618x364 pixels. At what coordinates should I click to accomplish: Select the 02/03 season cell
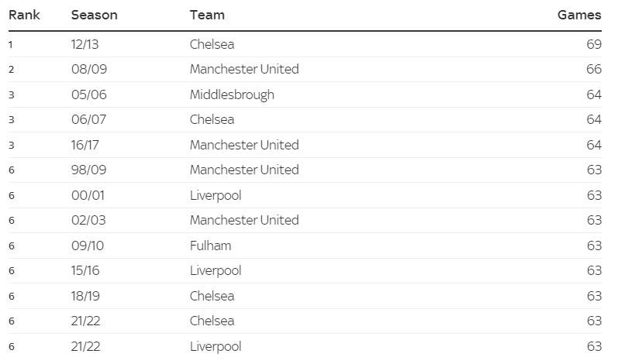[x=88, y=220]
